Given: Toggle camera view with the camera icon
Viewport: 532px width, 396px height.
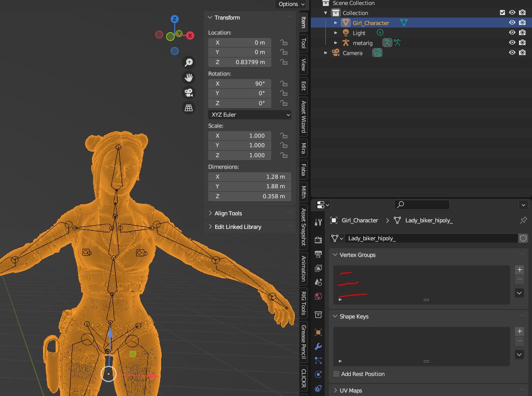Looking at the screenshot, I should pyautogui.click(x=189, y=93).
